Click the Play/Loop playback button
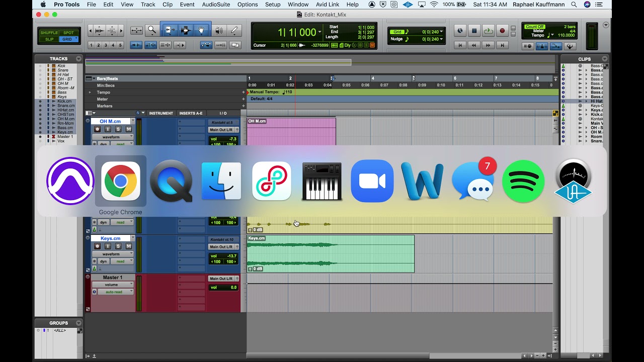The width and height of the screenshot is (644, 362). click(x=488, y=31)
